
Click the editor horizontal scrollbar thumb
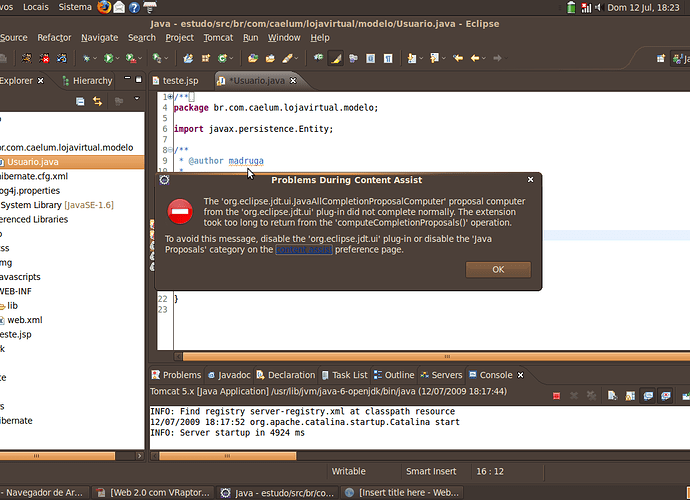pos(436,357)
